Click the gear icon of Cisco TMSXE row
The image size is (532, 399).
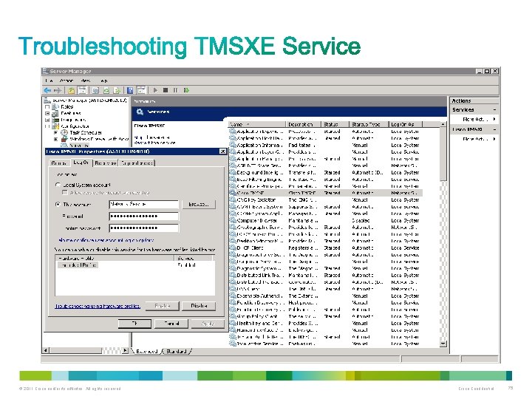(233, 193)
